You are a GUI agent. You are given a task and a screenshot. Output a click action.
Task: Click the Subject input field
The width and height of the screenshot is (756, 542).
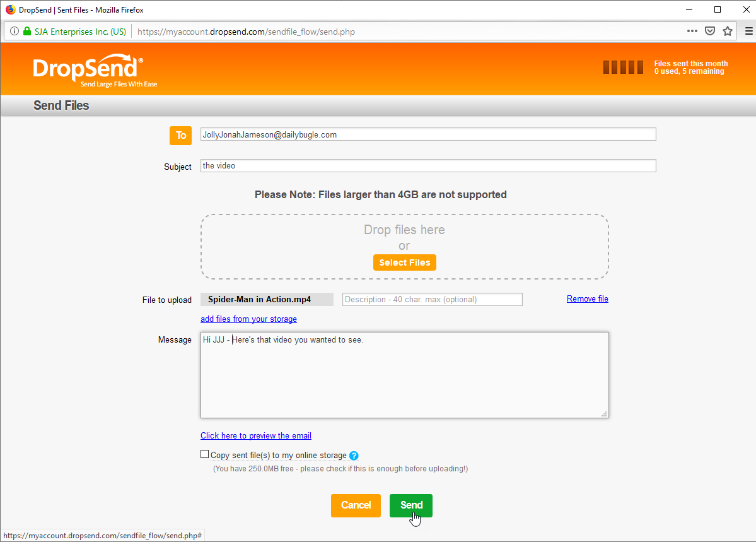[x=428, y=165]
